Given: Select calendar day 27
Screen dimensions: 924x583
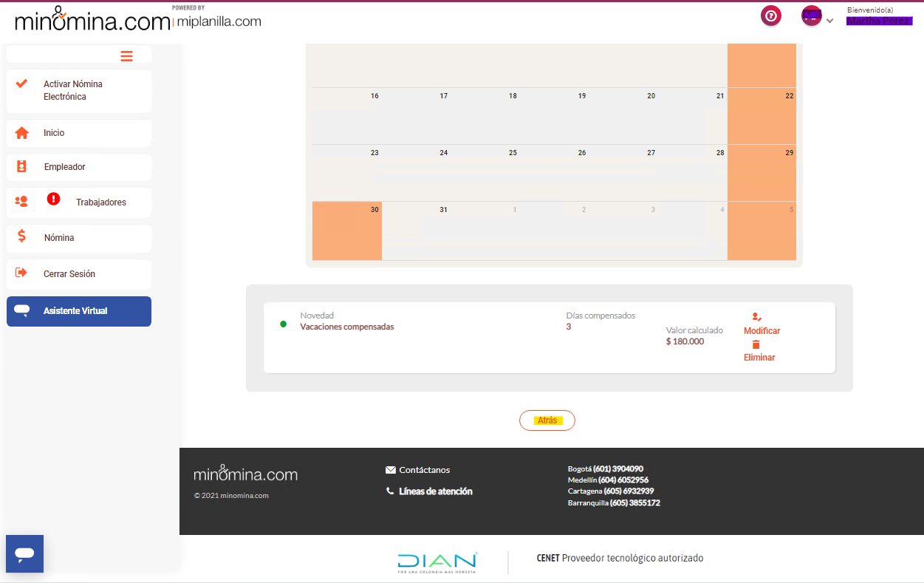Looking at the screenshot, I should (623, 173).
